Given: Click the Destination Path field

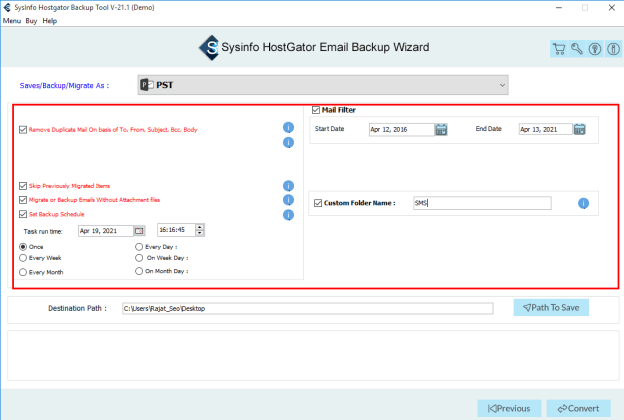Looking at the screenshot, I should [x=308, y=308].
